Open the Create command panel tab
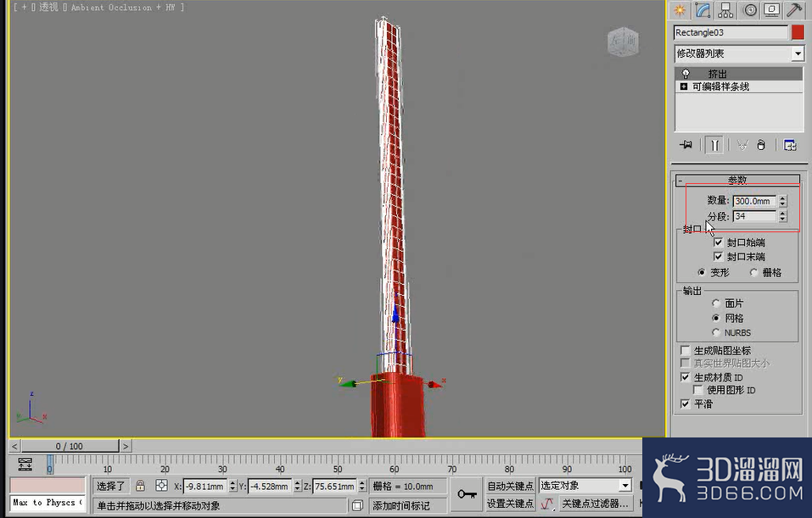 tap(680, 10)
